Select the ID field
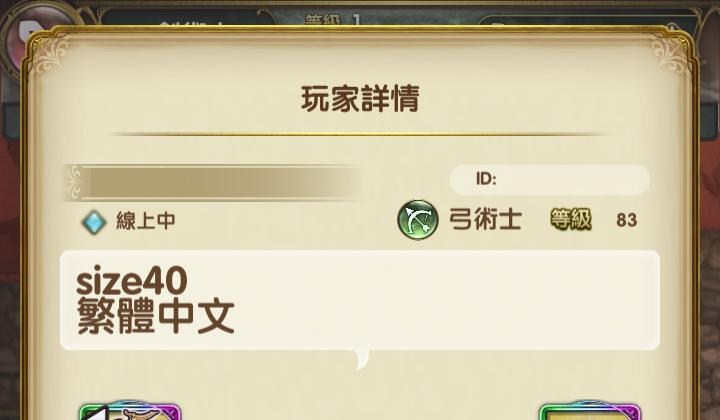This screenshot has height=420, width=720. [550, 179]
